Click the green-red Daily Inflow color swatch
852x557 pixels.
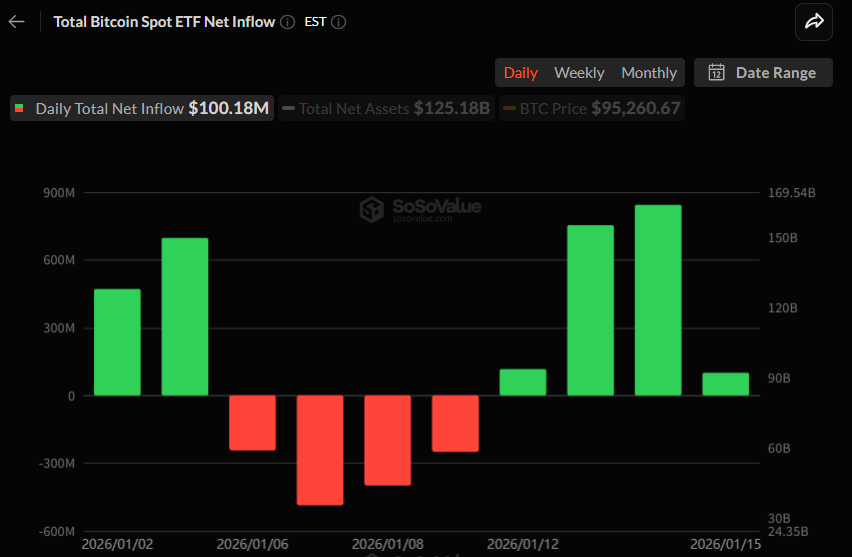(x=19, y=108)
